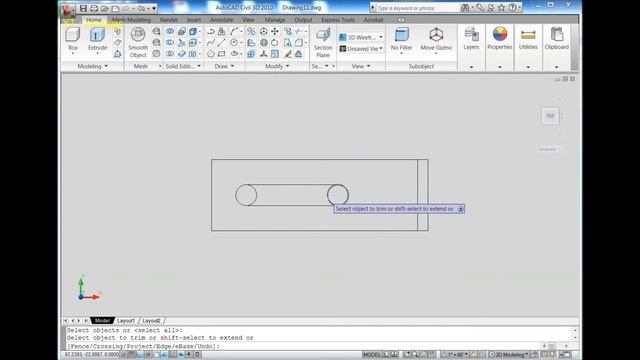This screenshot has width=640, height=360.
Task: Click the Subtract solid editing icon
Action: click(x=170, y=42)
